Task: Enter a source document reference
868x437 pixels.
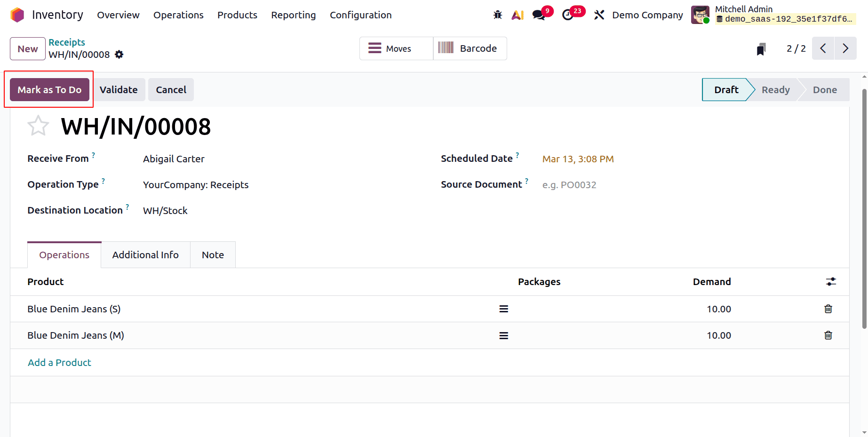Action: [588, 184]
